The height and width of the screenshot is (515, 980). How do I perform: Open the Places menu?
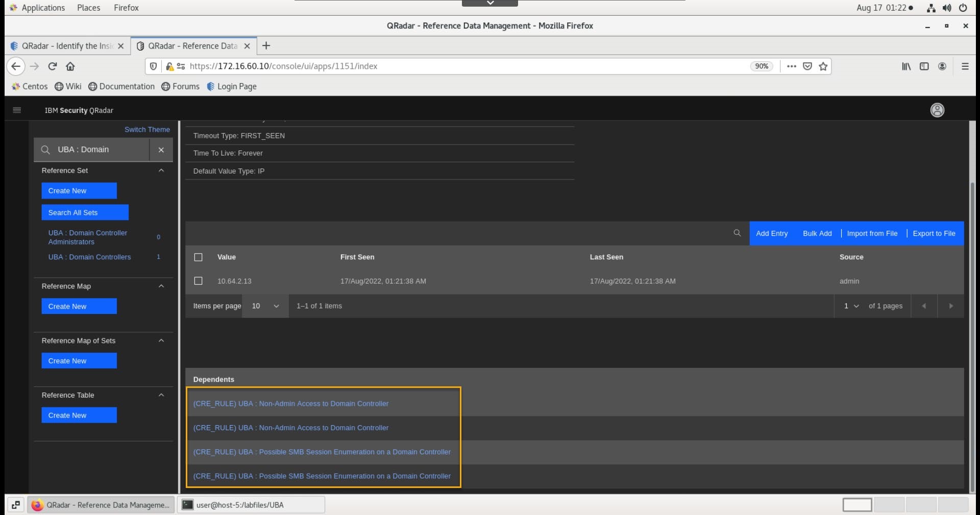[x=89, y=8]
